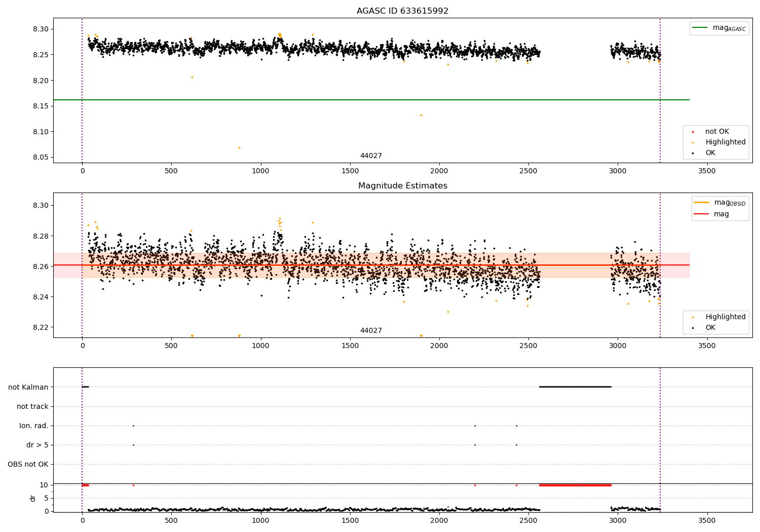This screenshot has width=760, height=532.
Task: Click the 8.28 tick on Magnitude Estimates plot
Action: [41, 236]
